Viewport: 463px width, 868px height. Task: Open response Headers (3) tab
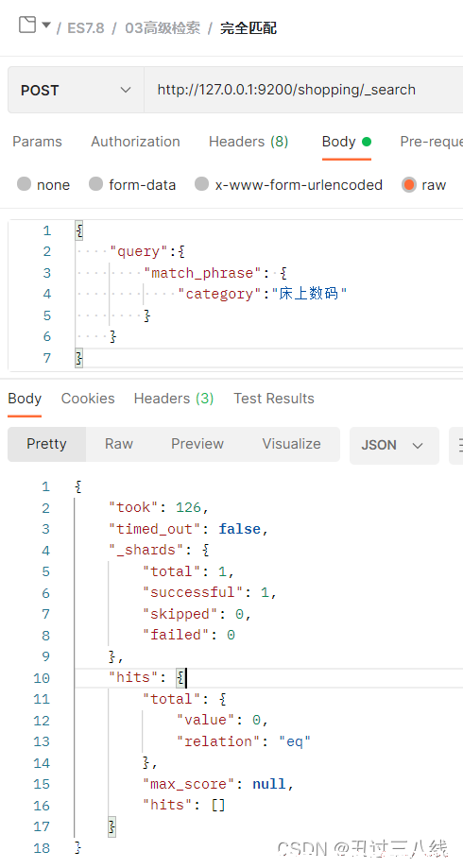click(174, 399)
